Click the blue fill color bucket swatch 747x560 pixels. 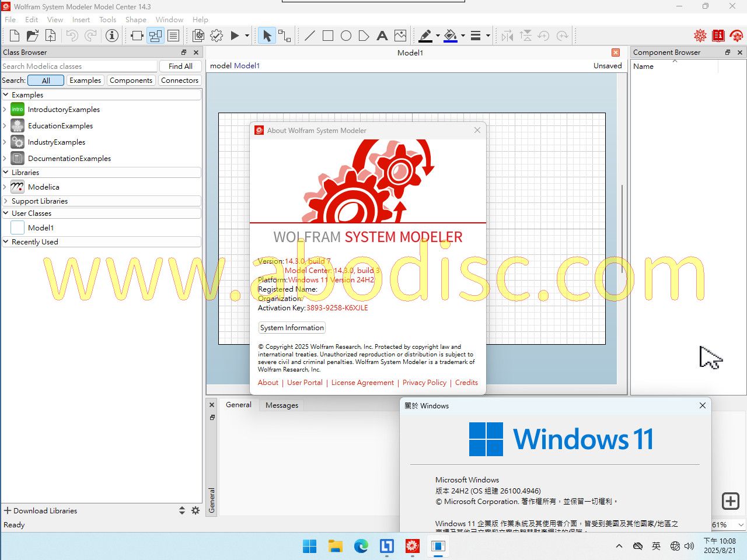[x=451, y=36]
